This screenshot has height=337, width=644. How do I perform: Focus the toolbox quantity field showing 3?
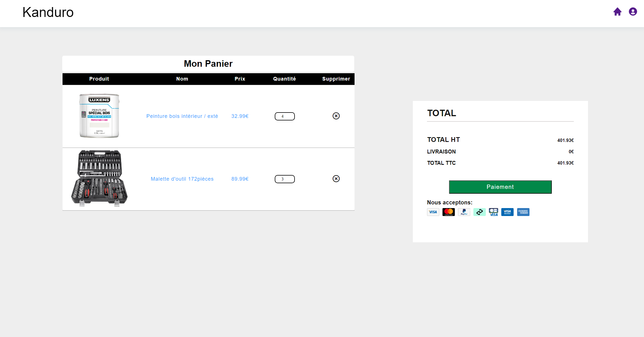click(285, 179)
